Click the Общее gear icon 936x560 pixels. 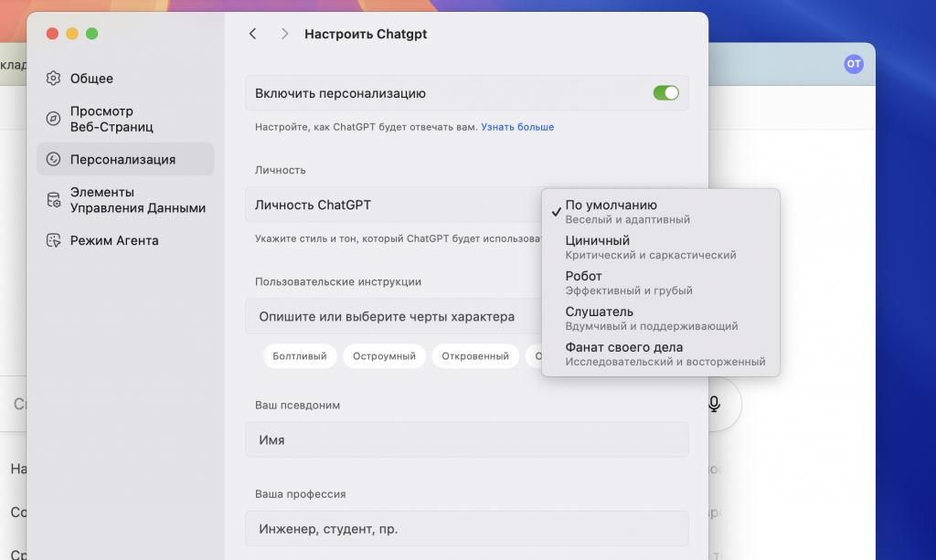(x=54, y=79)
